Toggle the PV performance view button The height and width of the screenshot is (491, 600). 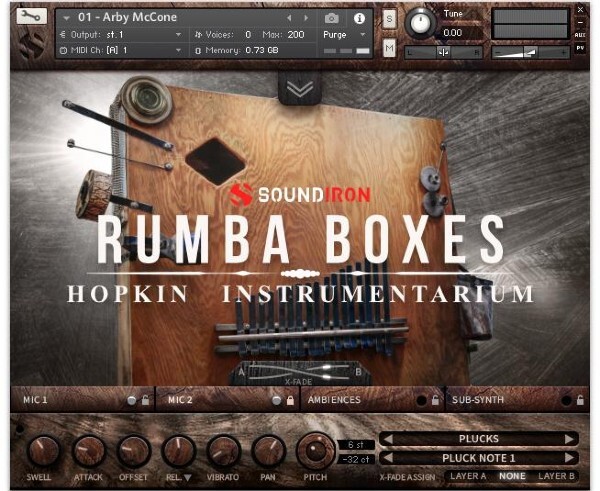click(580, 48)
